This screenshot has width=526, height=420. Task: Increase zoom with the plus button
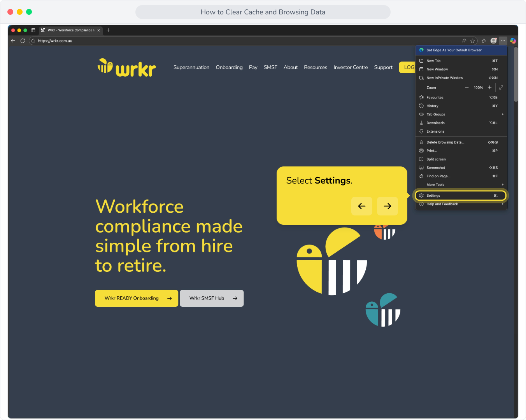(490, 87)
